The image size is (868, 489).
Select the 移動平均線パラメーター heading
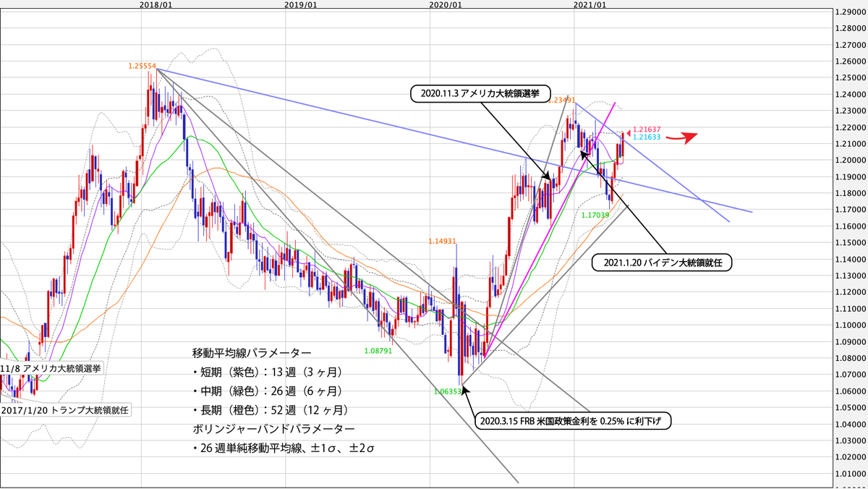click(x=252, y=353)
